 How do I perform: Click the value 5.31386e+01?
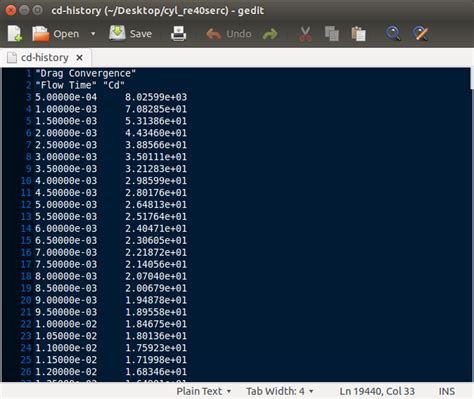coord(156,121)
